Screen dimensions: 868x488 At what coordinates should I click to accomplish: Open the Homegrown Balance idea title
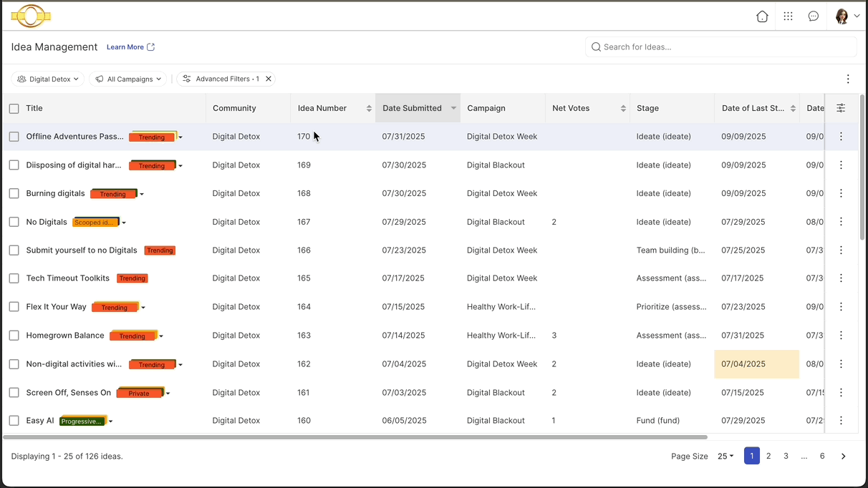tap(65, 336)
